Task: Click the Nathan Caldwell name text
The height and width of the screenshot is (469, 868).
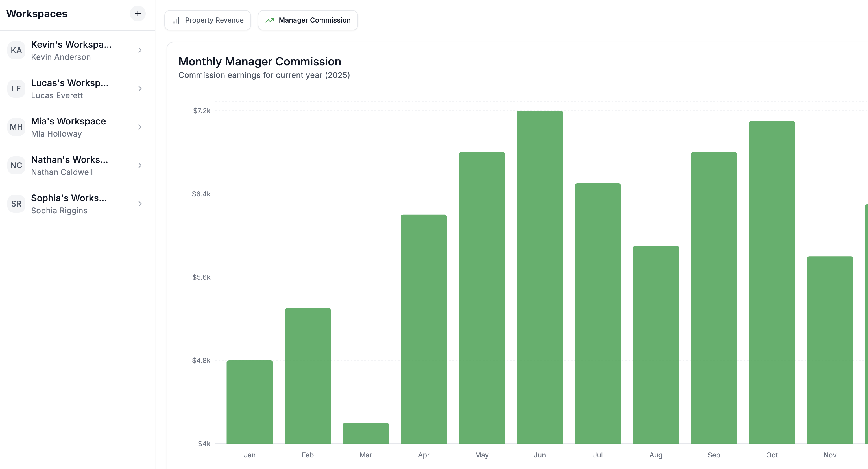Action: [x=62, y=172]
